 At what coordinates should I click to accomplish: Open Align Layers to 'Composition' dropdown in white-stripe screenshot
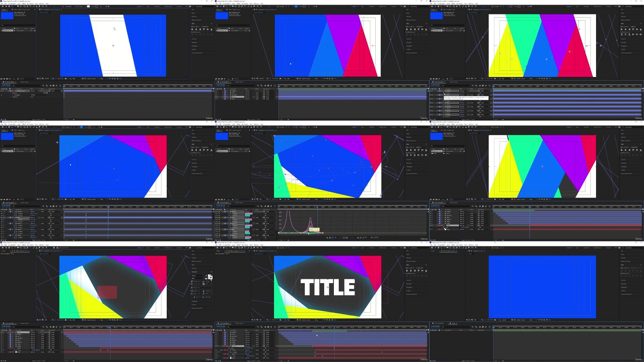(207, 26)
